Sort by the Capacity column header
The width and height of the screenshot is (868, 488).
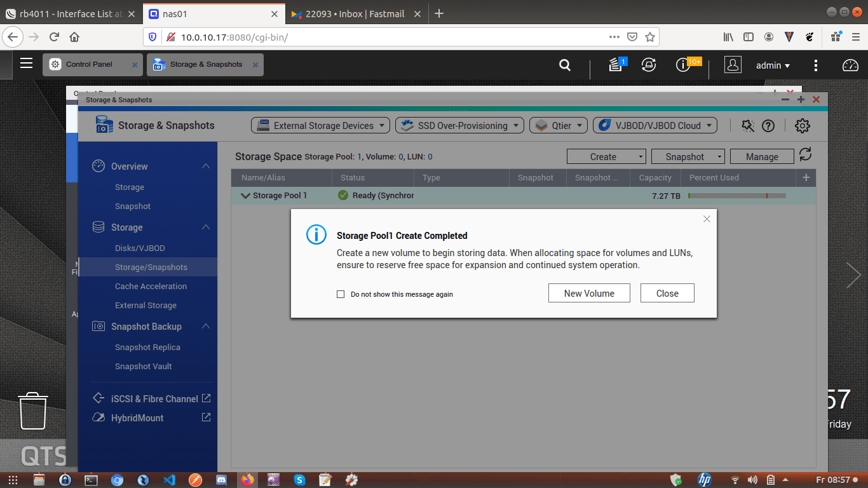pyautogui.click(x=655, y=178)
